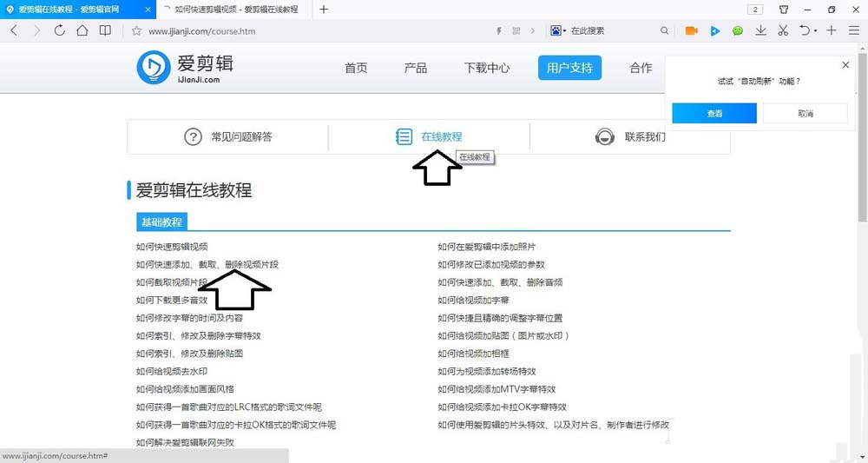Open tutorial 如何快速添加、截取、删除视频片段
The width and height of the screenshot is (868, 463).
(x=207, y=265)
